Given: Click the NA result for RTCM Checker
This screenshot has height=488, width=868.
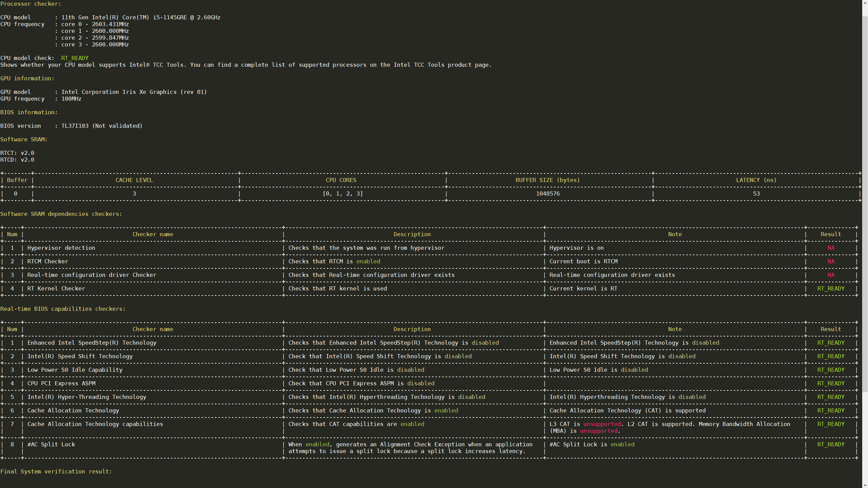Looking at the screenshot, I should pos(831,261).
